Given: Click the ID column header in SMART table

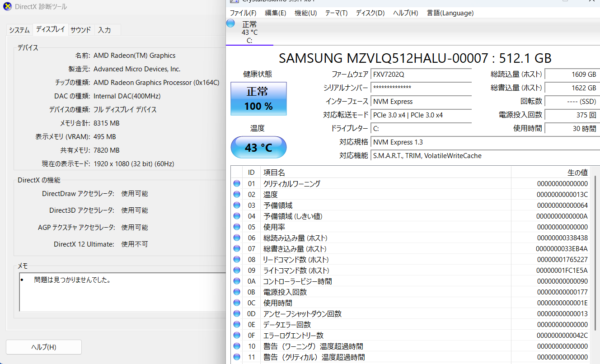Looking at the screenshot, I should [251, 173].
